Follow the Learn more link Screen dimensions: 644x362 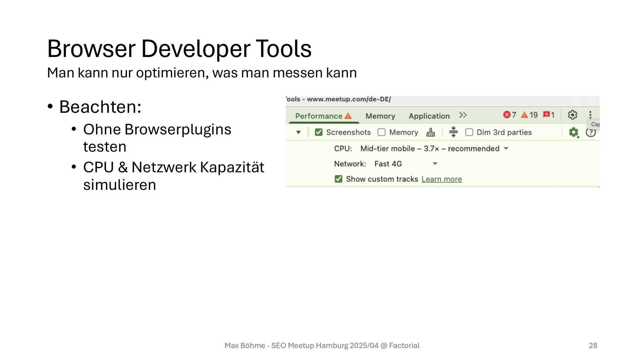441,179
